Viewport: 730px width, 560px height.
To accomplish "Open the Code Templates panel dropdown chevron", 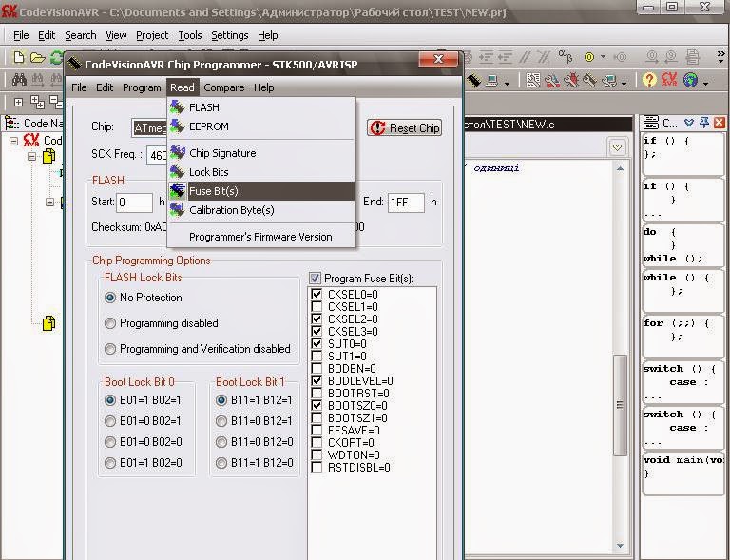I will [689, 123].
